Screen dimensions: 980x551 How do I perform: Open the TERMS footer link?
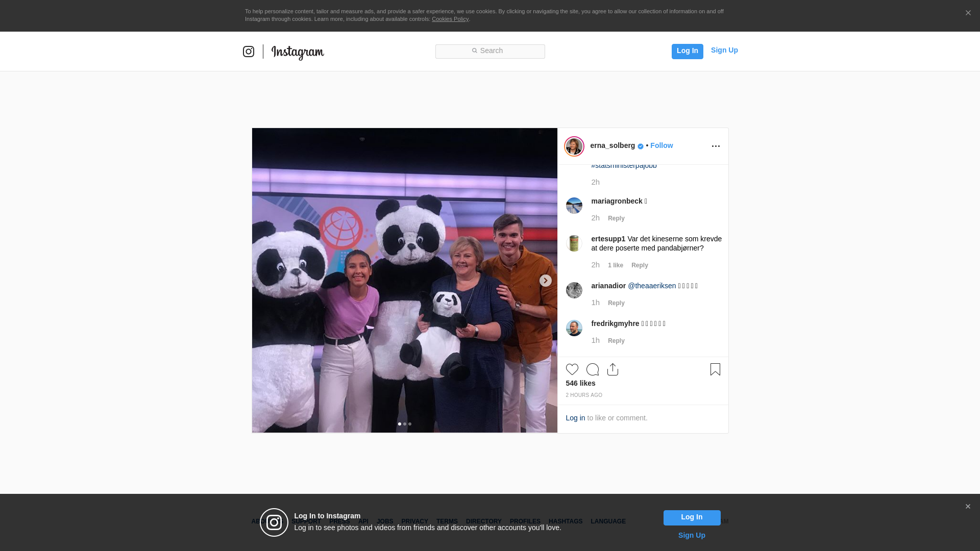coord(447,521)
